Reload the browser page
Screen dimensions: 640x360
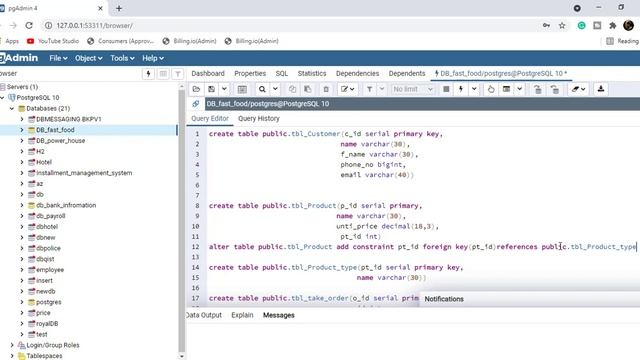(29, 25)
